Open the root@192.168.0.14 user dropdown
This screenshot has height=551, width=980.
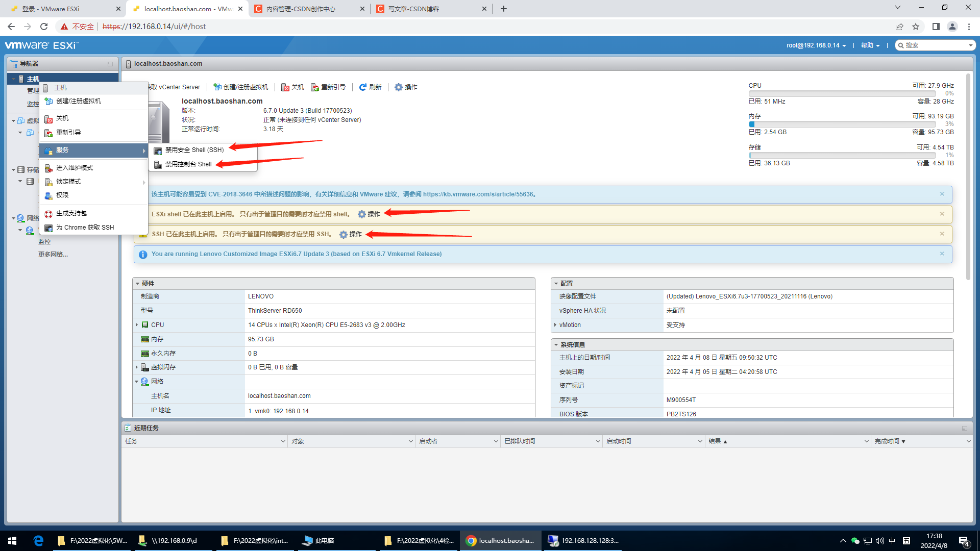pyautogui.click(x=816, y=45)
